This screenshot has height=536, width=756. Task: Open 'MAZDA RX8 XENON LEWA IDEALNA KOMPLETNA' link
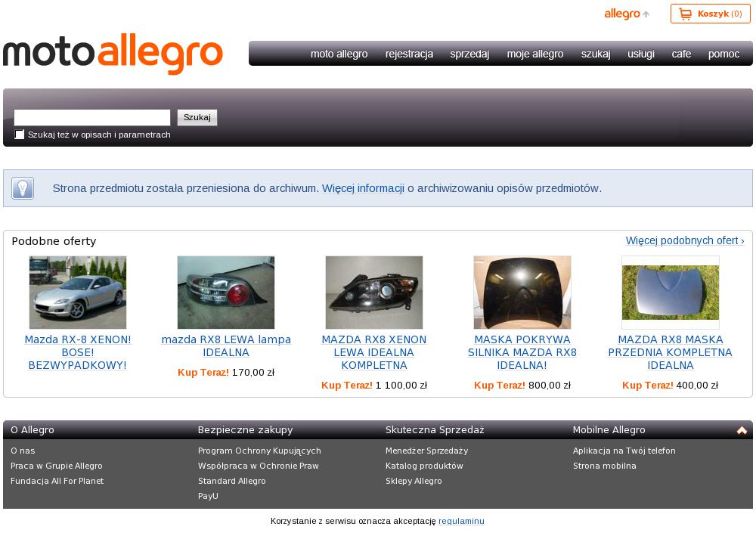tap(374, 352)
